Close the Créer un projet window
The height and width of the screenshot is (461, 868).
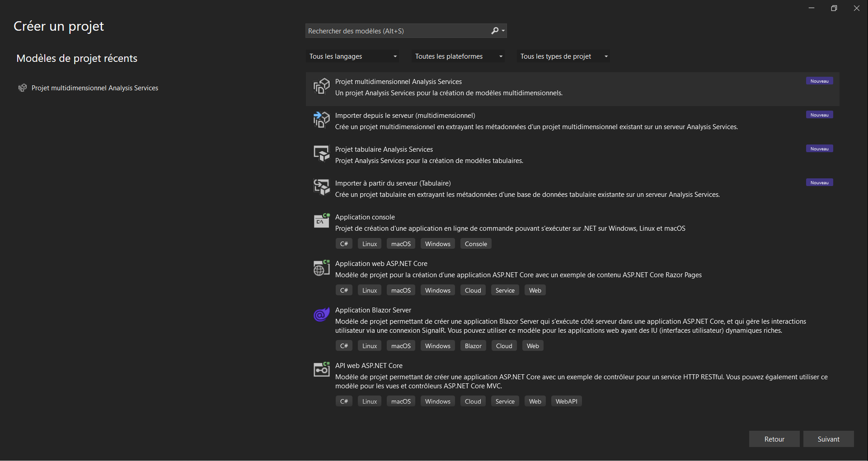(x=856, y=8)
